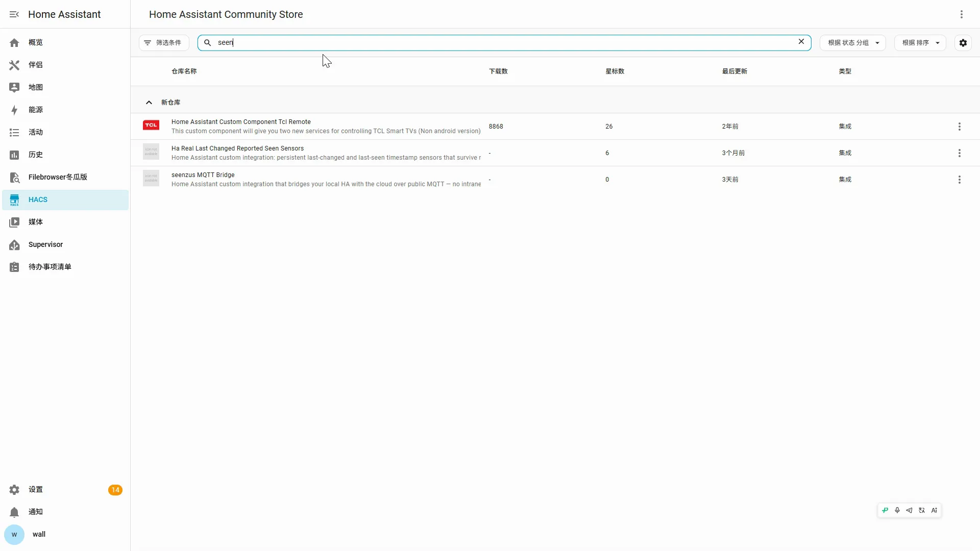Clear the search field with the X icon
The height and width of the screenshot is (551, 980).
[x=801, y=42]
